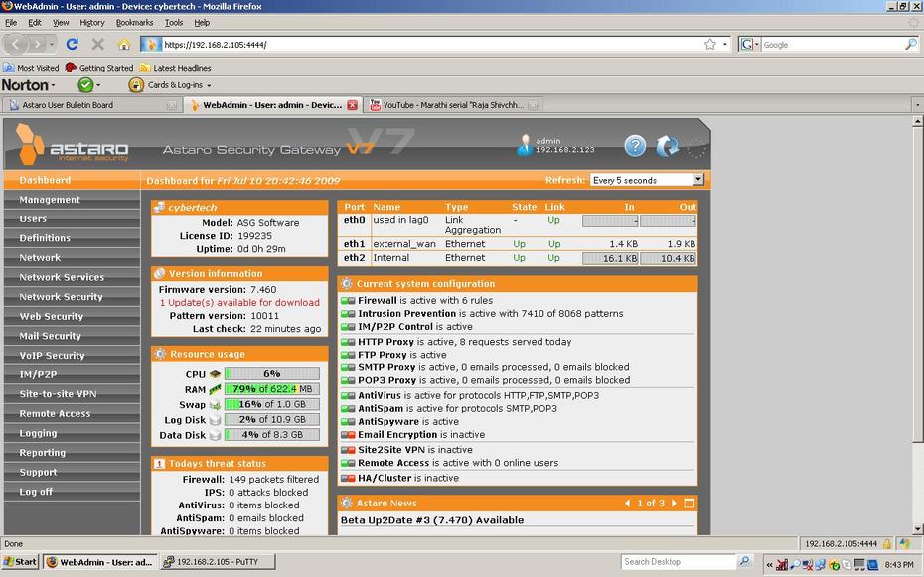Image resolution: width=924 pixels, height=577 pixels.
Task: Click Windows Start button
Action: (20, 562)
